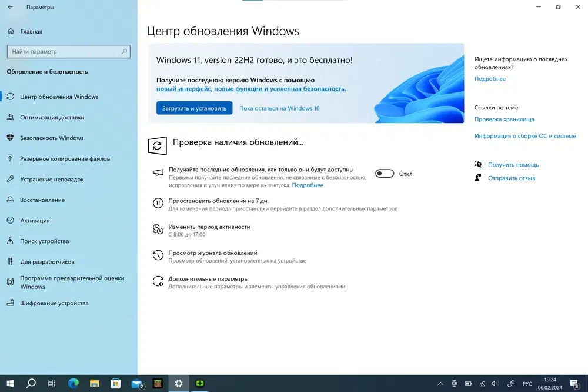
Task: Open новый интерфейс, новые функции link
Action: coord(251,89)
